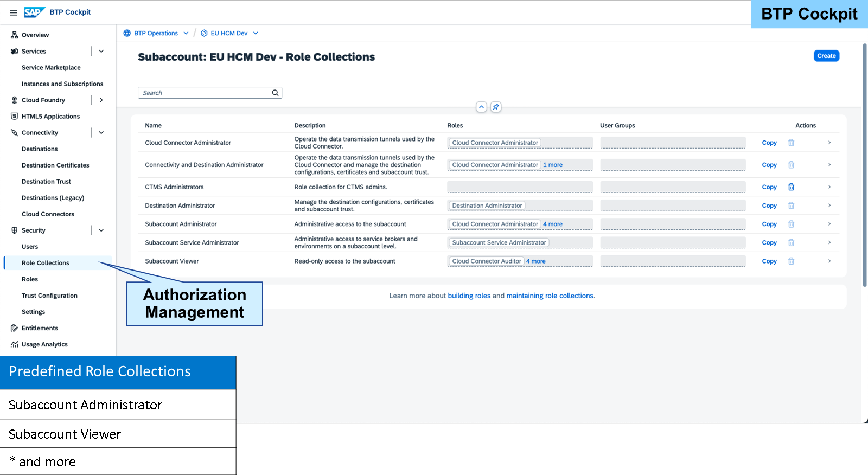Click the subaccount icon beside EU HCM Dev
Screen dimensions: 868x475
coord(204,33)
